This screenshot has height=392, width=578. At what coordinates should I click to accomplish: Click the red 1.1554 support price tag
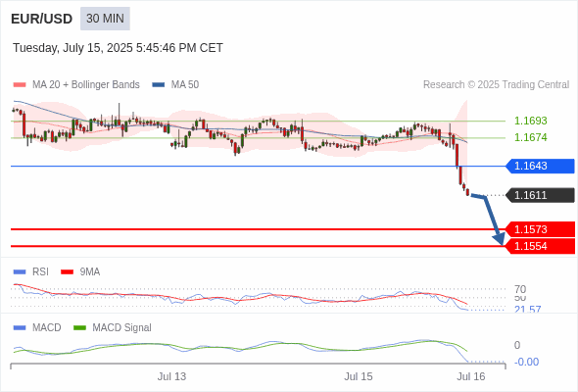tap(540, 246)
